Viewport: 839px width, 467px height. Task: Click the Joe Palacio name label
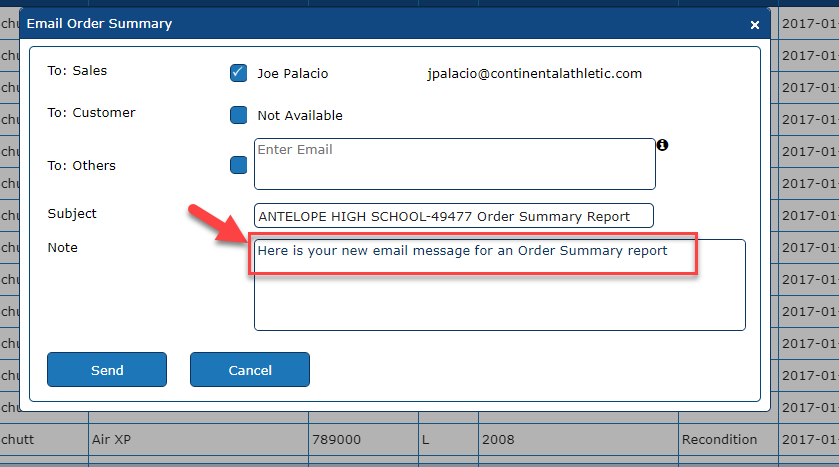(x=293, y=73)
